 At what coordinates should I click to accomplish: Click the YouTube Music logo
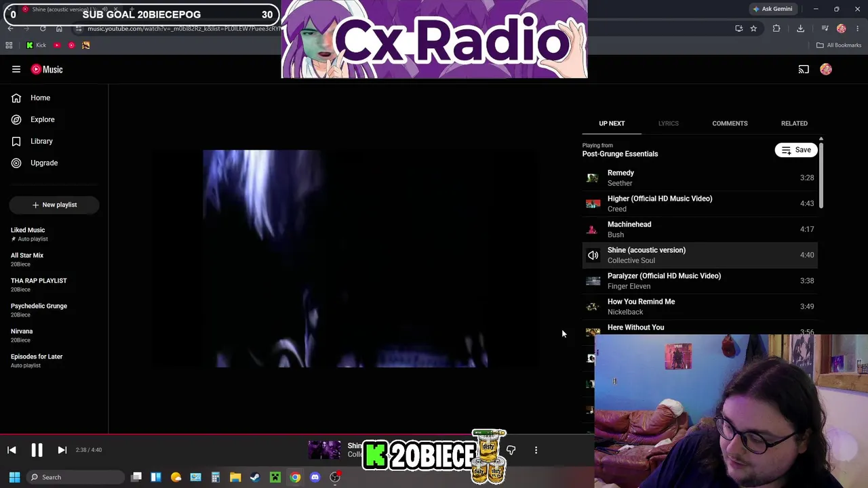tap(47, 69)
